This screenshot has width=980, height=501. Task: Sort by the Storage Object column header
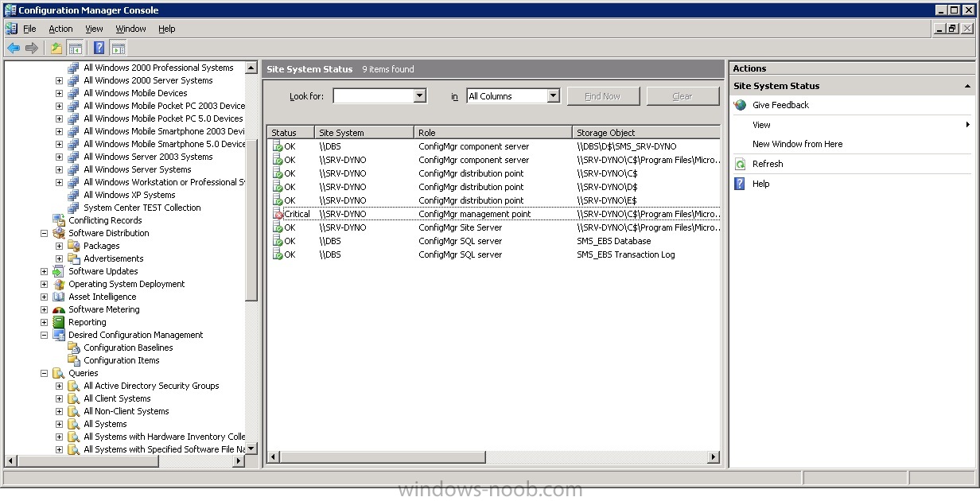click(646, 133)
